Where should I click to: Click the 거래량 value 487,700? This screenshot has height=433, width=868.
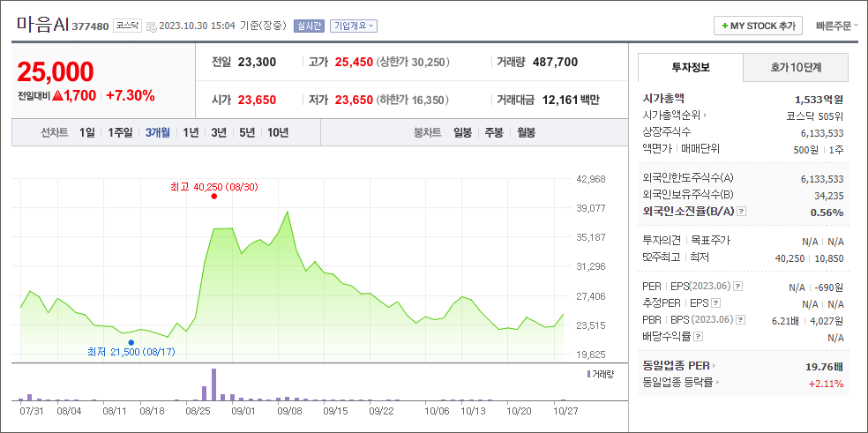click(555, 62)
